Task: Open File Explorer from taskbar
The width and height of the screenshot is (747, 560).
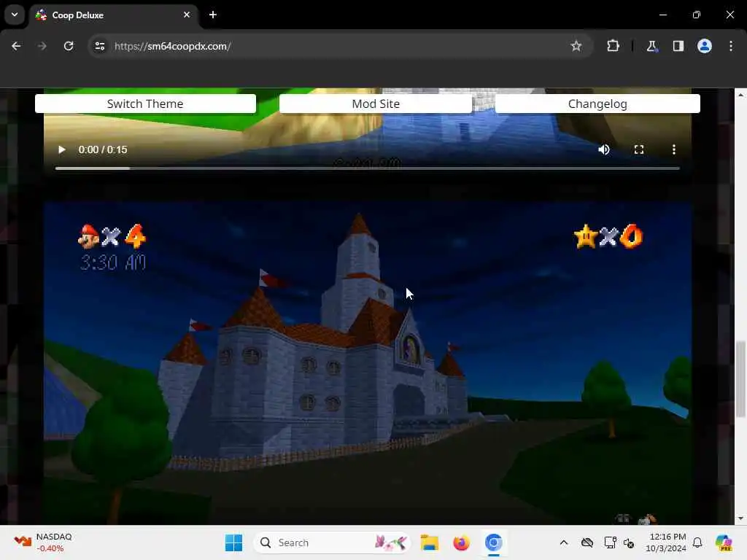Action: click(429, 542)
